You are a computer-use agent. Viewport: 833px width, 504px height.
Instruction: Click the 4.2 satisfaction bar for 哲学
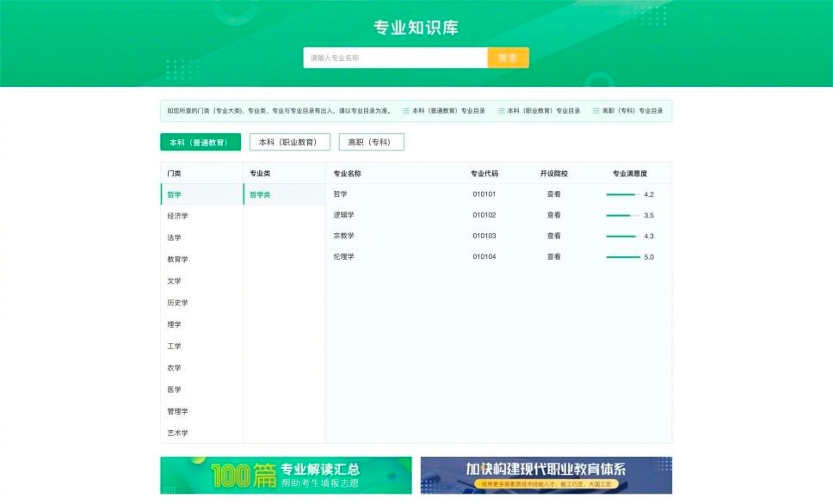click(x=624, y=194)
